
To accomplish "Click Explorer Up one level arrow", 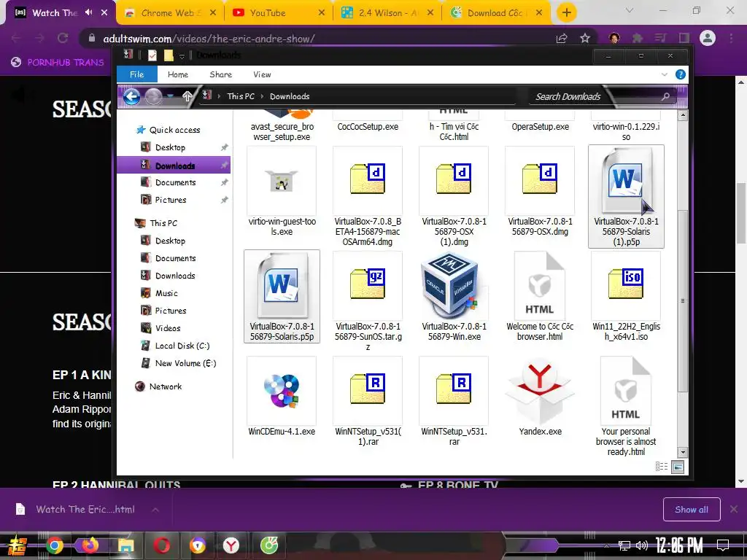I will pyautogui.click(x=187, y=96).
